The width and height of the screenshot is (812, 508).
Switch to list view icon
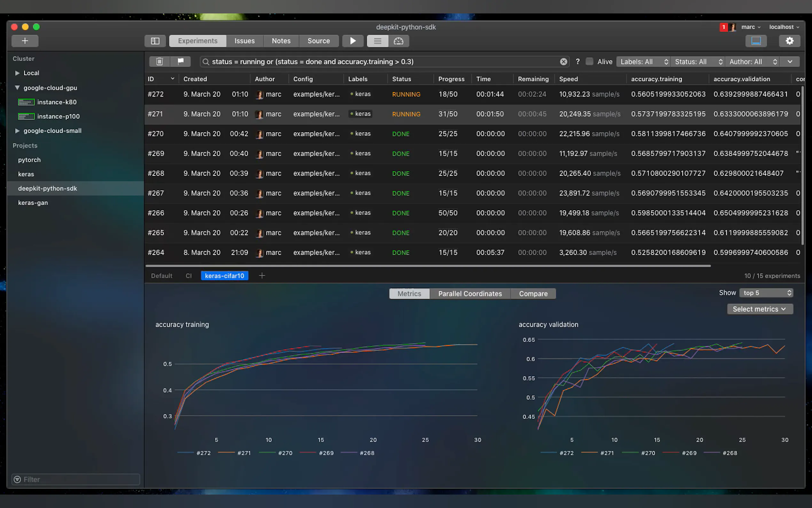click(x=377, y=41)
